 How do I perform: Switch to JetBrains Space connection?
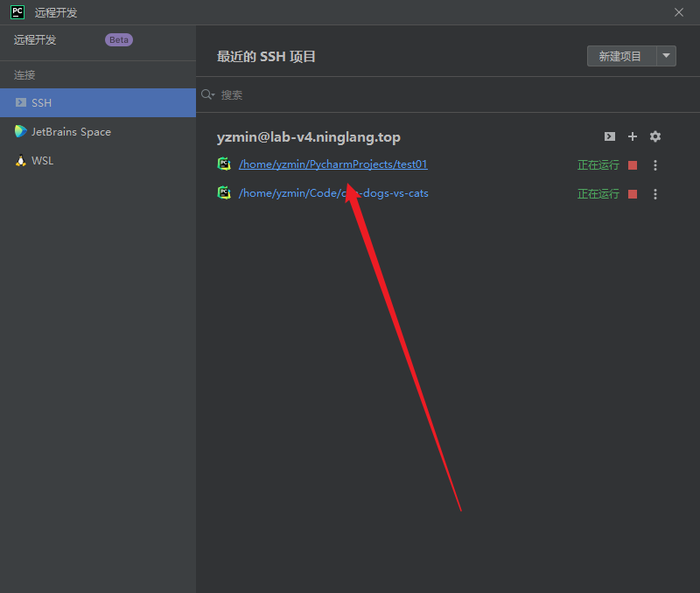(x=71, y=132)
